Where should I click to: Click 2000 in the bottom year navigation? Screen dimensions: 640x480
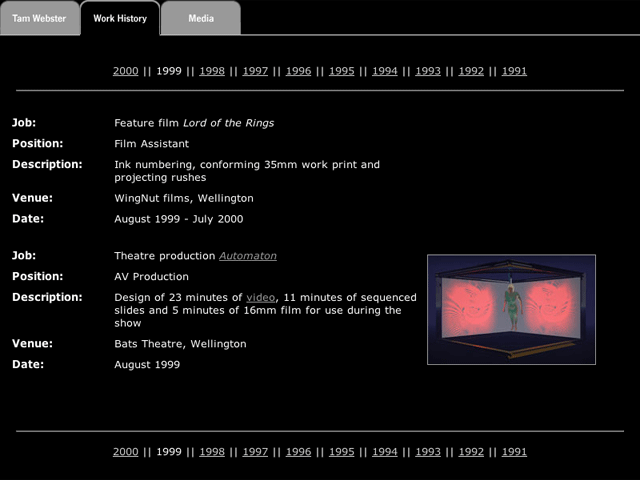[x=125, y=452]
